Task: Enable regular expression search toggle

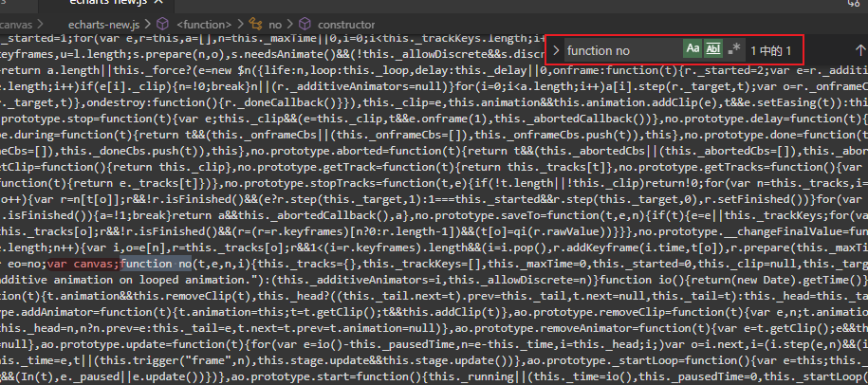Action: click(x=734, y=49)
